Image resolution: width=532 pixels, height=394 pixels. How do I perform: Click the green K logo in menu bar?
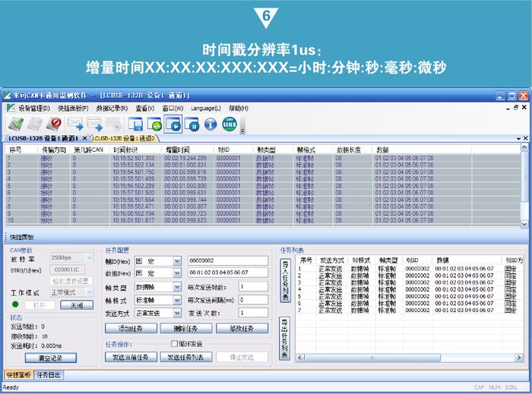pos(11,108)
